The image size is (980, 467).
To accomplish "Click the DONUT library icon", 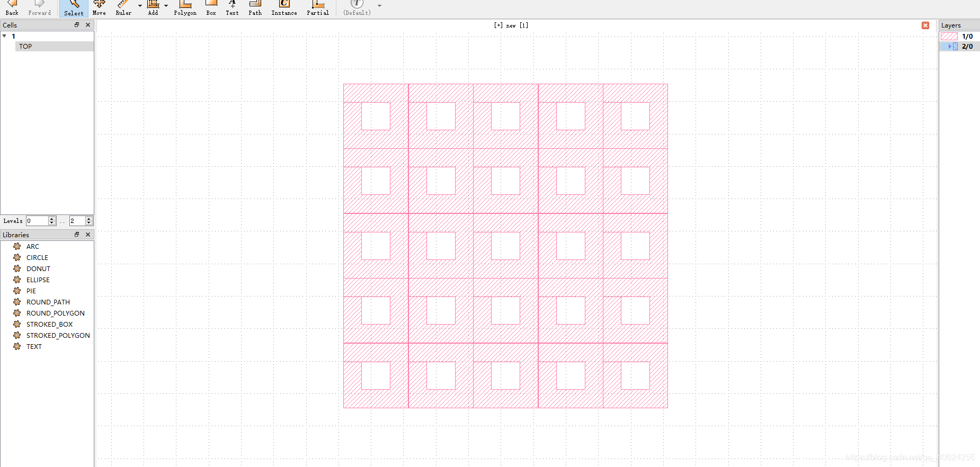I will click(17, 268).
